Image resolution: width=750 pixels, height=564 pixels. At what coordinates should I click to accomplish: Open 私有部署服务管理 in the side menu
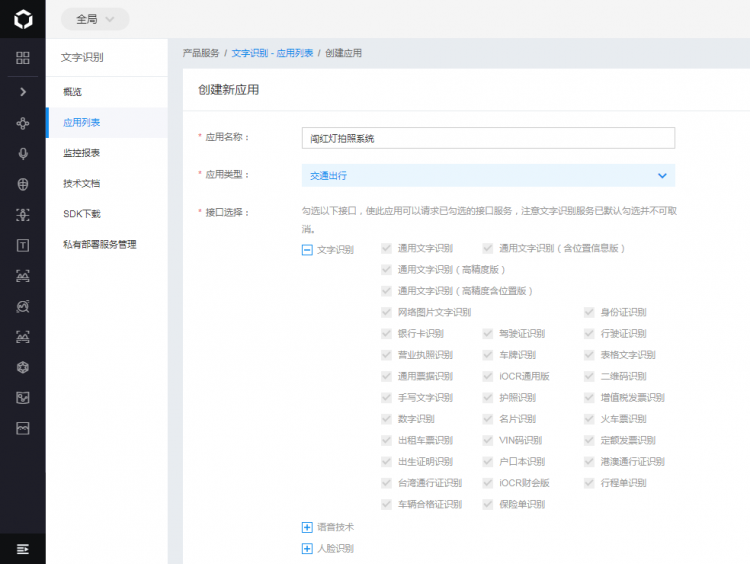click(107, 244)
